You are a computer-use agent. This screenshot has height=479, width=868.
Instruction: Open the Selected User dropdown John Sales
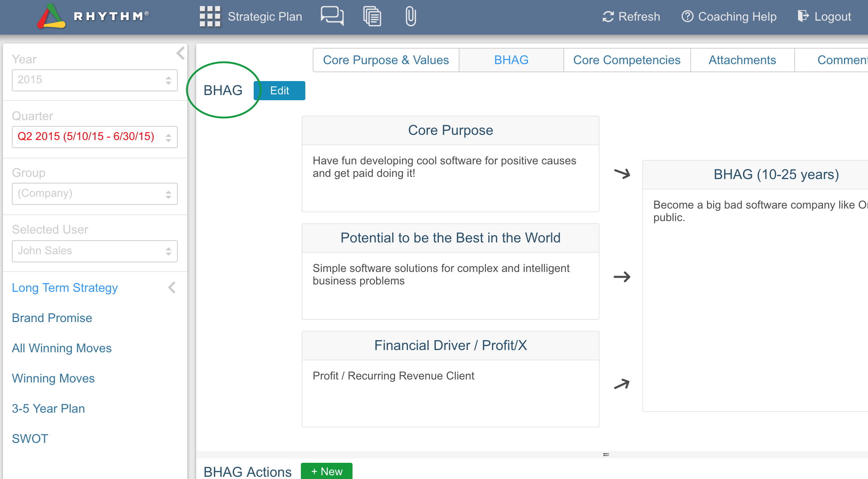[95, 251]
